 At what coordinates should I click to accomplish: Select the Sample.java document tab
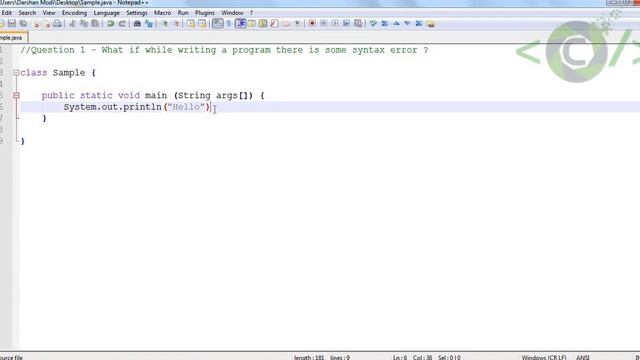[x=13, y=38]
